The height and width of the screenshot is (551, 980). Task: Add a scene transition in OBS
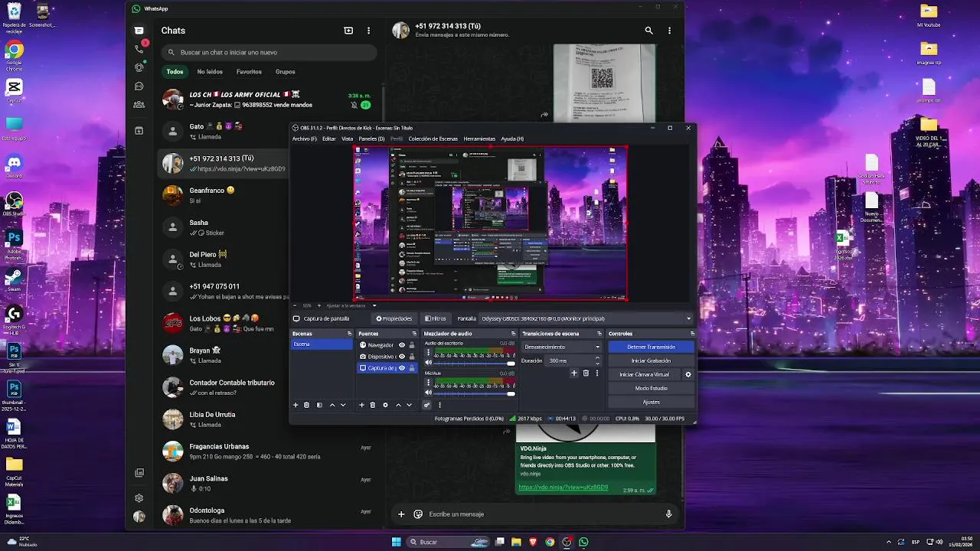[574, 373]
